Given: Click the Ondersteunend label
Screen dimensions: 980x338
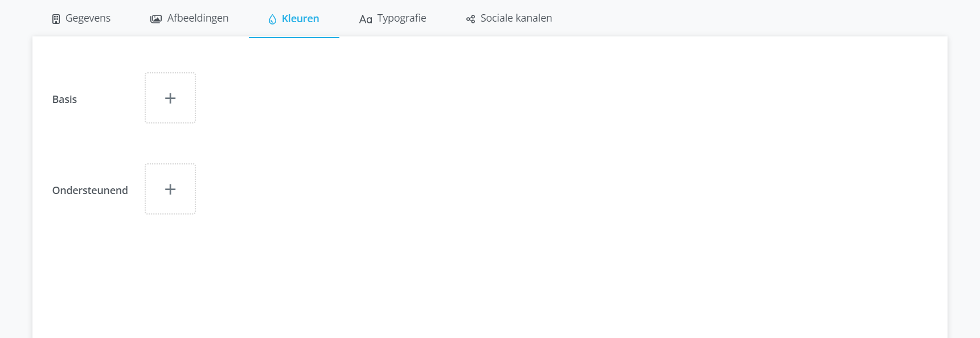Looking at the screenshot, I should (89, 190).
